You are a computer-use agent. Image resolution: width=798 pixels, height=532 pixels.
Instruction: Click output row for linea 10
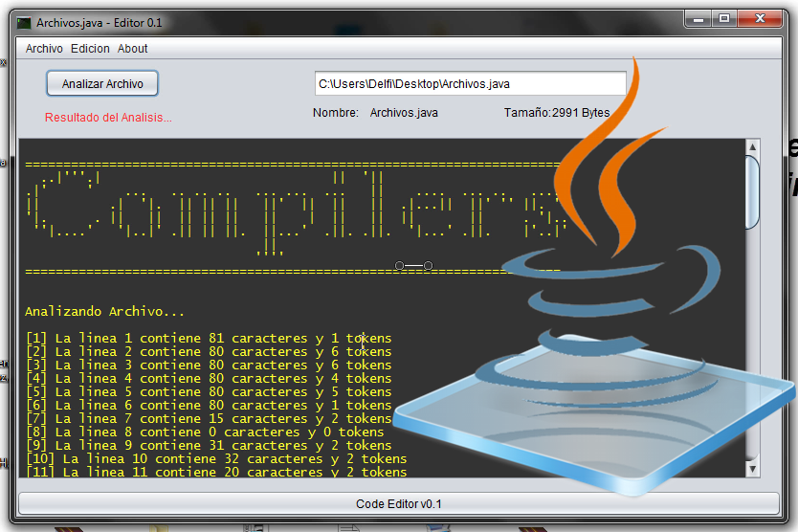click(x=216, y=458)
